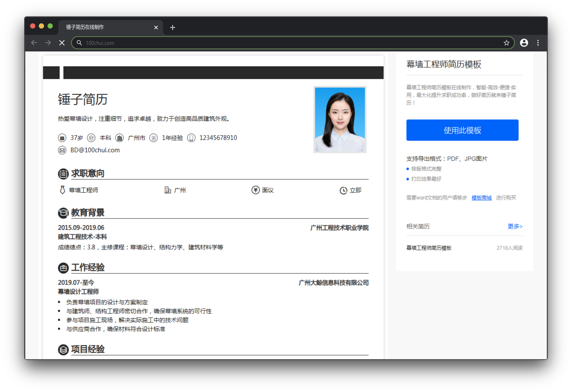
Task: Click the email envelope icon
Action: pyautogui.click(x=62, y=150)
